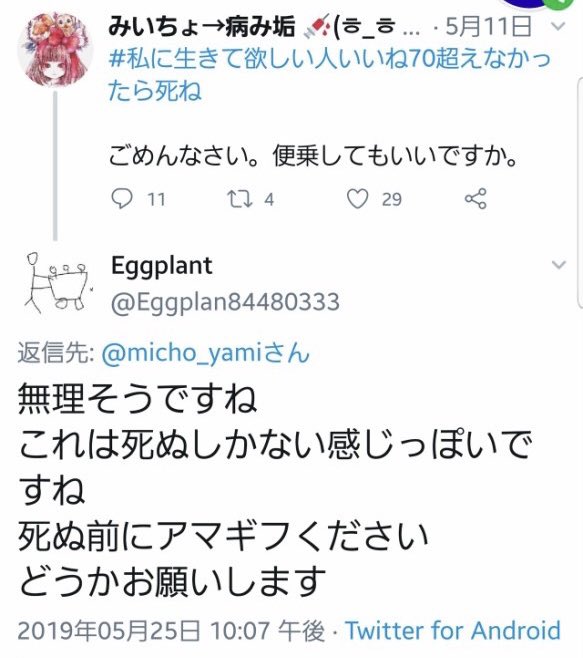Select Eggplant's reply text 無理そうですね
This screenshot has width=583, height=658.
coord(137,398)
